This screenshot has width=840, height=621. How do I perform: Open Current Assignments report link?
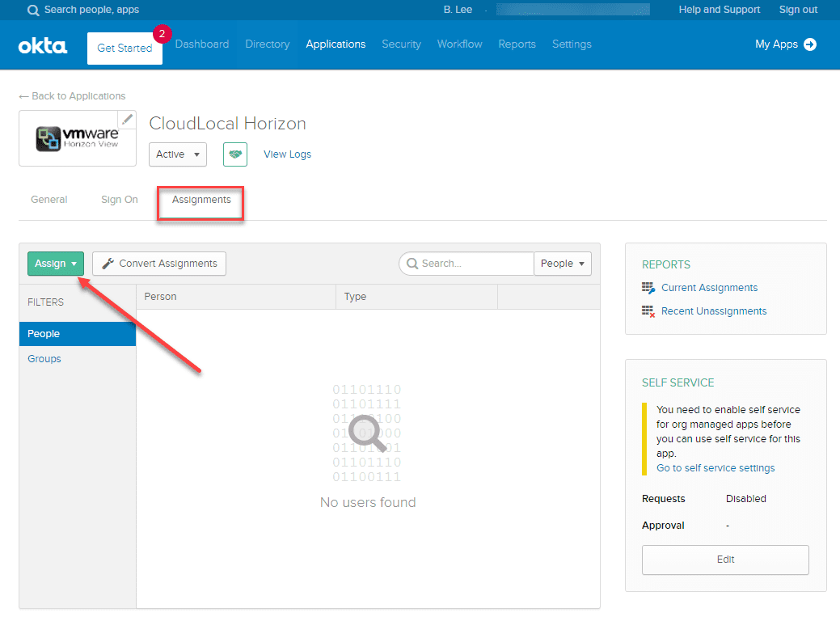(x=709, y=288)
